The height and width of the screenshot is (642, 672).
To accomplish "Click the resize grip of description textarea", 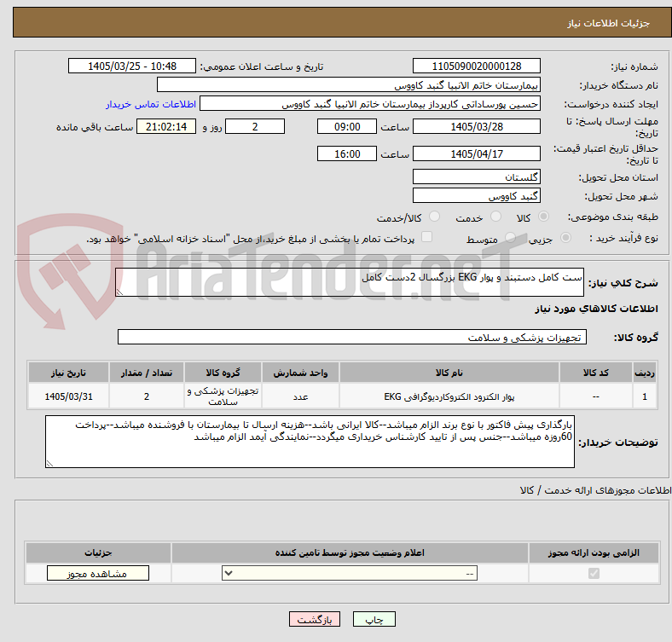I will coord(119,292).
